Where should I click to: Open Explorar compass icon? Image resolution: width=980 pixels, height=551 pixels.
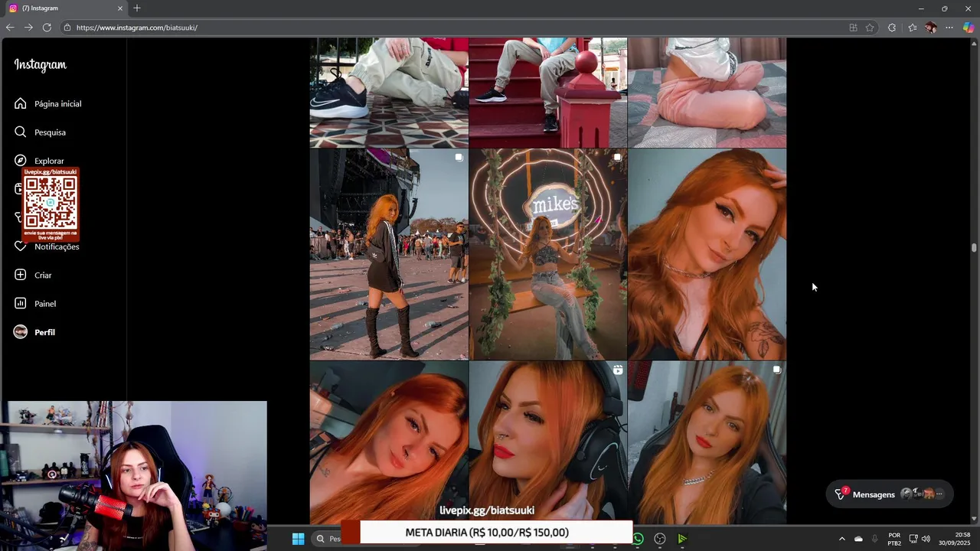21,161
